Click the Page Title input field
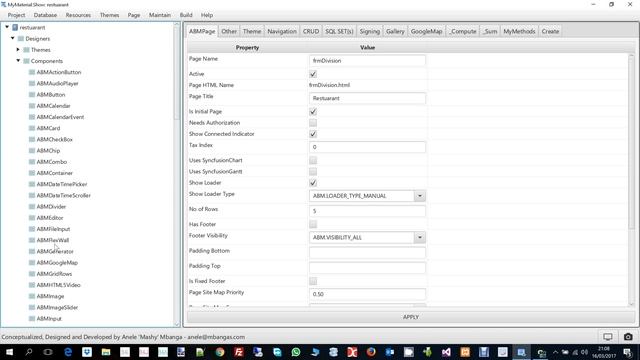The height and width of the screenshot is (360, 640). click(x=367, y=98)
